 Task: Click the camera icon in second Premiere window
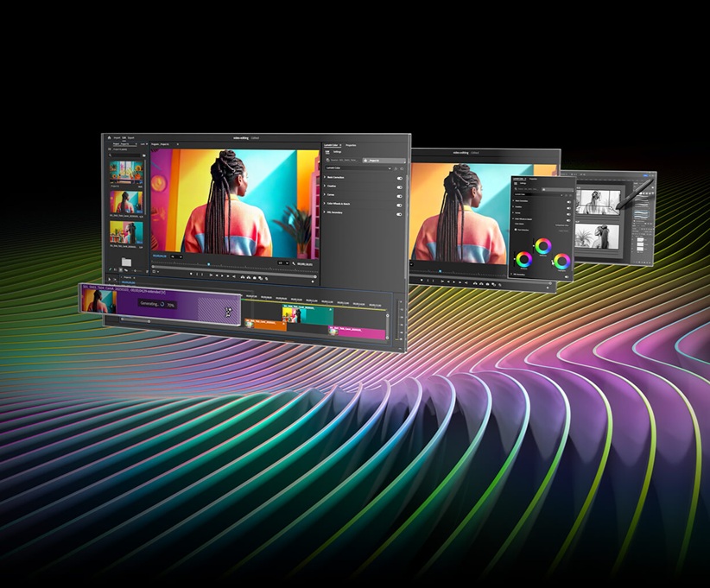[x=488, y=284]
